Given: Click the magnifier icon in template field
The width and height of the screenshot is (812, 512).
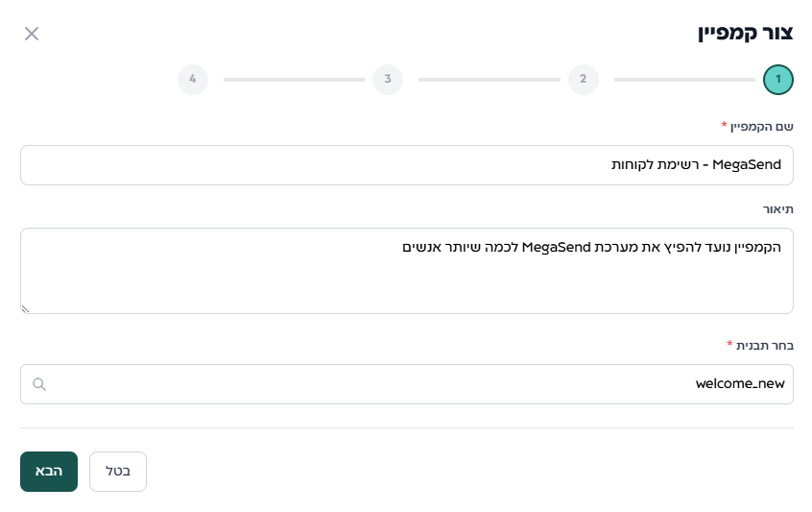Looking at the screenshot, I should coord(39,384).
